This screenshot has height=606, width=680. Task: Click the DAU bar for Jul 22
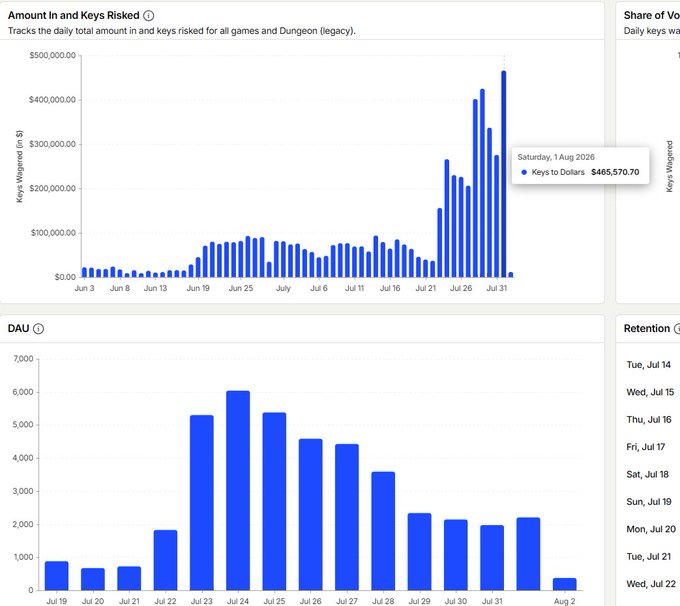click(x=165, y=560)
